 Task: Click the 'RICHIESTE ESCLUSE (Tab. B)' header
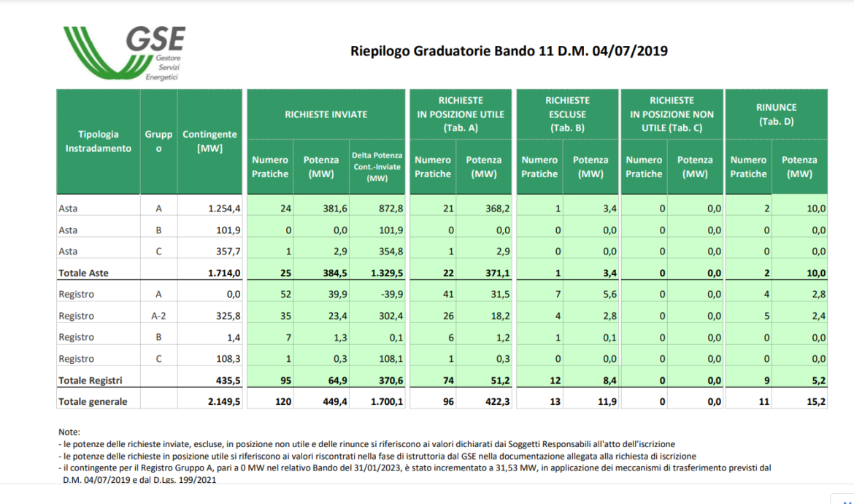(567, 114)
